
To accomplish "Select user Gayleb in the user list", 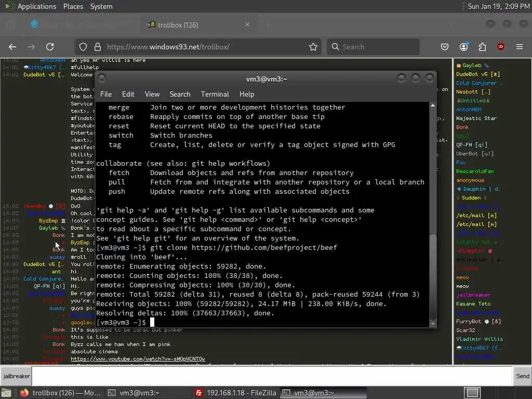I will (472, 65).
